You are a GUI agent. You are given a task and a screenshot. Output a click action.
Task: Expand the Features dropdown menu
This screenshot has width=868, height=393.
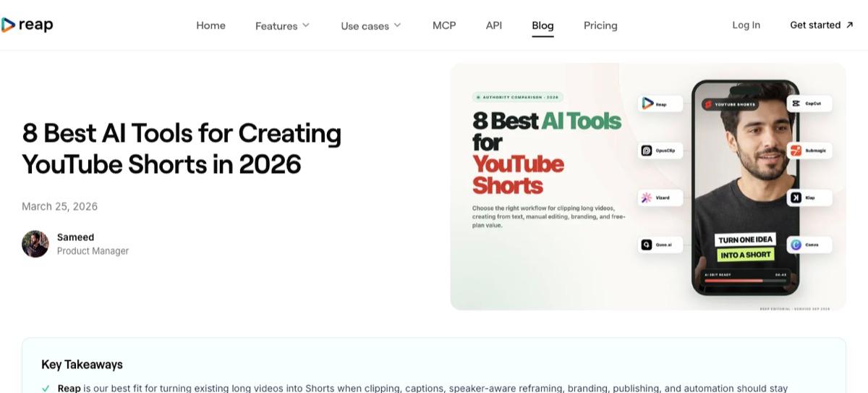pyautogui.click(x=282, y=25)
